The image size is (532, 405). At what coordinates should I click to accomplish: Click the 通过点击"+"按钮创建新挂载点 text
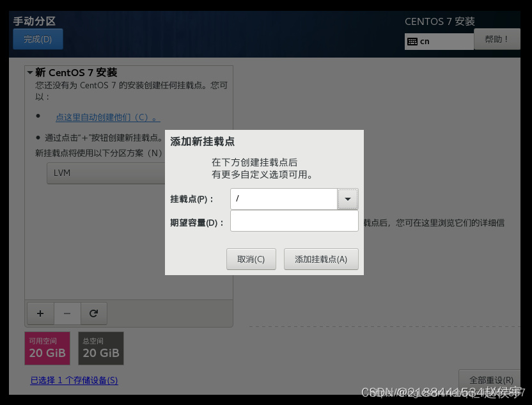coord(104,138)
